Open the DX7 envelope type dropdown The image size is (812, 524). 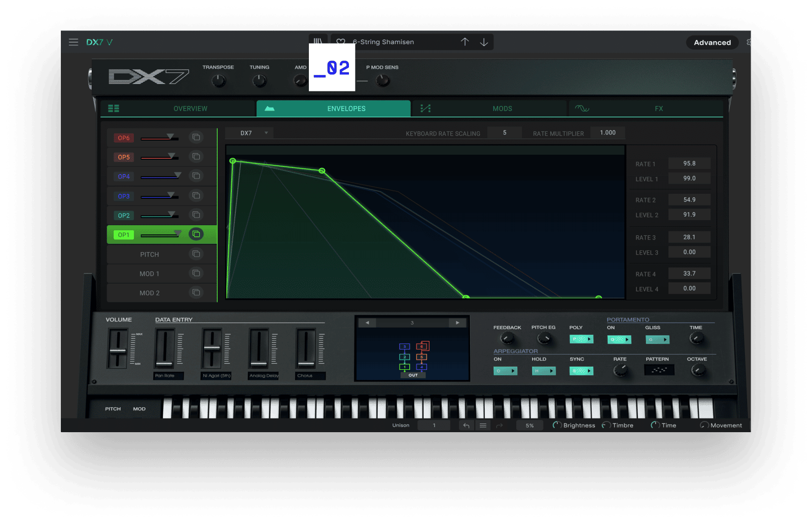tap(254, 133)
